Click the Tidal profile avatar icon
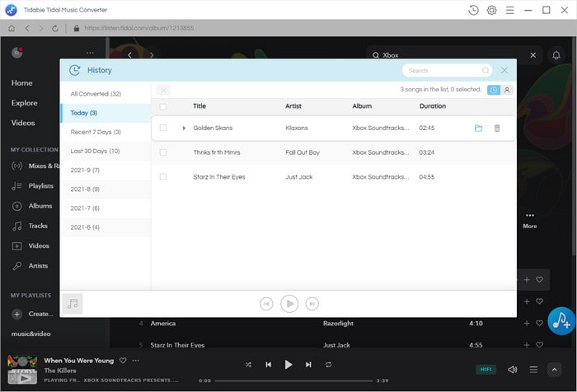The height and width of the screenshot is (392, 577). coord(17,53)
